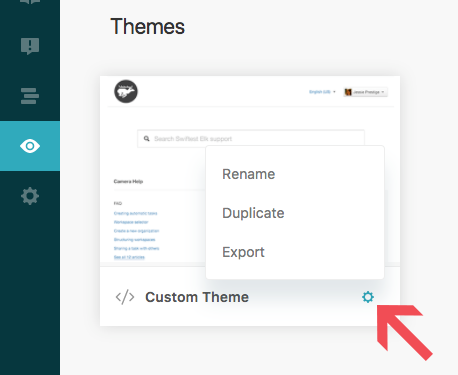Click the Themes page heading

coord(148,27)
